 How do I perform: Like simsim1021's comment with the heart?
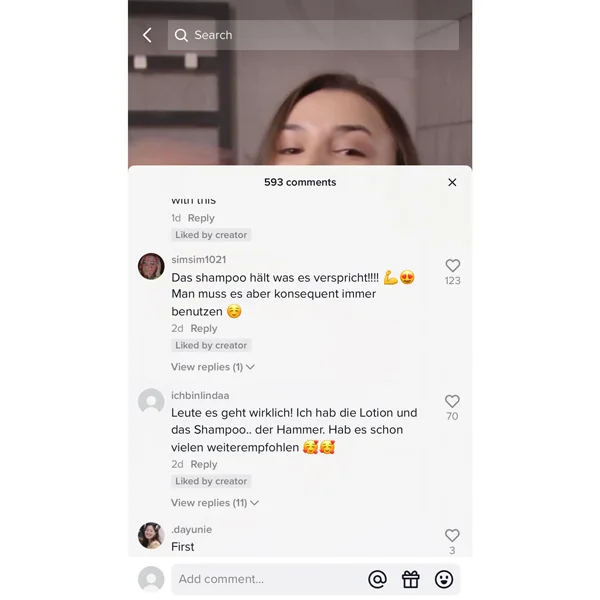453,266
